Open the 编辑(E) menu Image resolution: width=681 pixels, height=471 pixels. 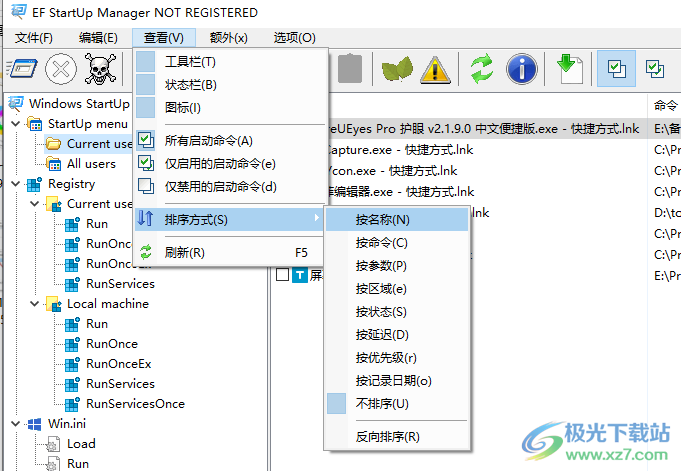(x=98, y=38)
